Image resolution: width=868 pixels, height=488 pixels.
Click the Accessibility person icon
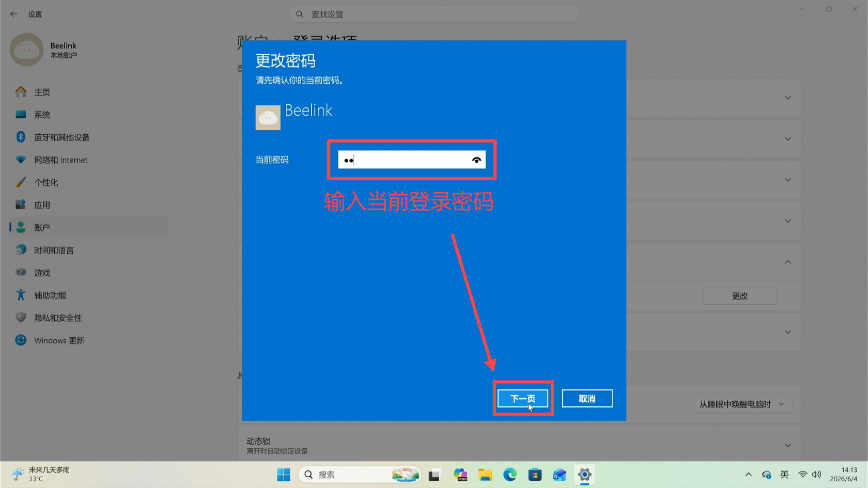21,295
